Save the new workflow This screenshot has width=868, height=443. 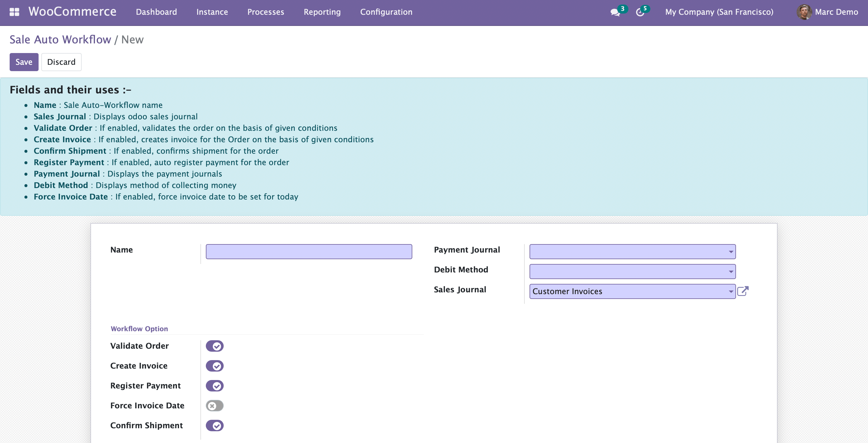(24, 62)
